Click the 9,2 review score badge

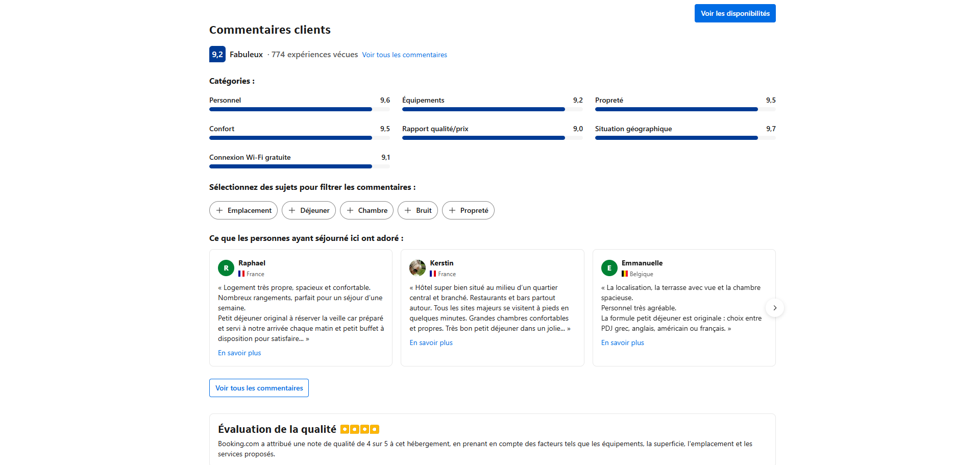(217, 54)
